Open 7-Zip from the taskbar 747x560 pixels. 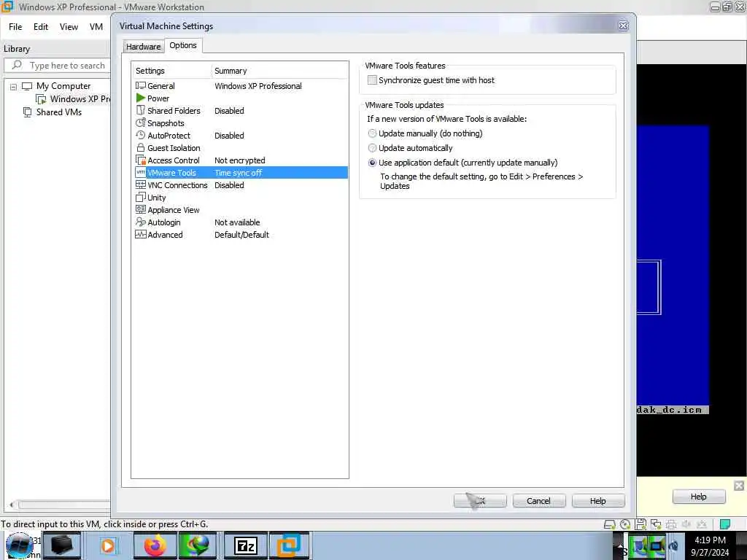pyautogui.click(x=245, y=545)
